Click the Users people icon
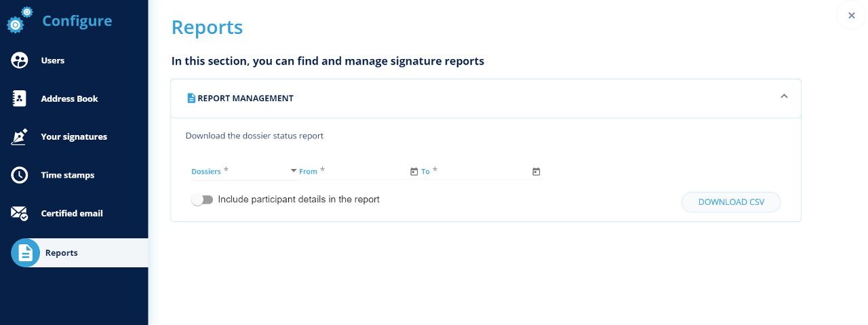Viewport: 868px width, 325px height. 20,60
